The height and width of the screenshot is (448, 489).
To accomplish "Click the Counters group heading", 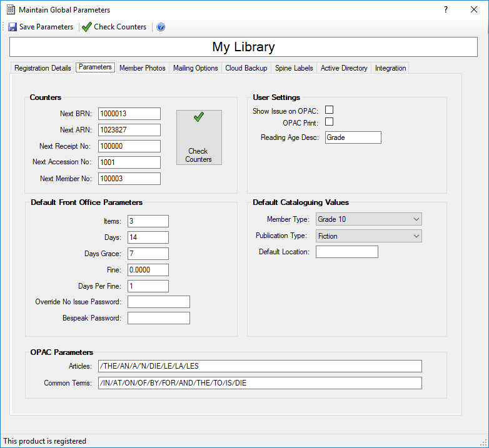I will (x=45, y=97).
